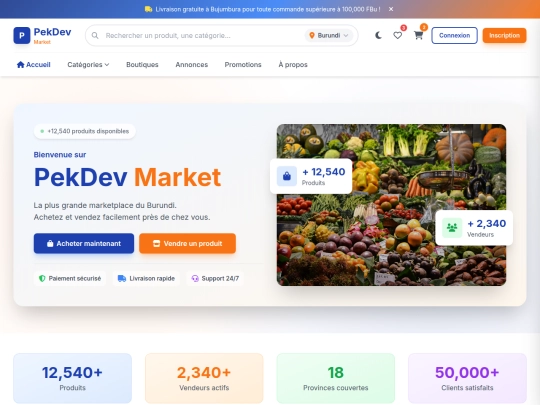Open the Boutiques page
Image resolution: width=540 pixels, height=405 pixels.
point(142,65)
